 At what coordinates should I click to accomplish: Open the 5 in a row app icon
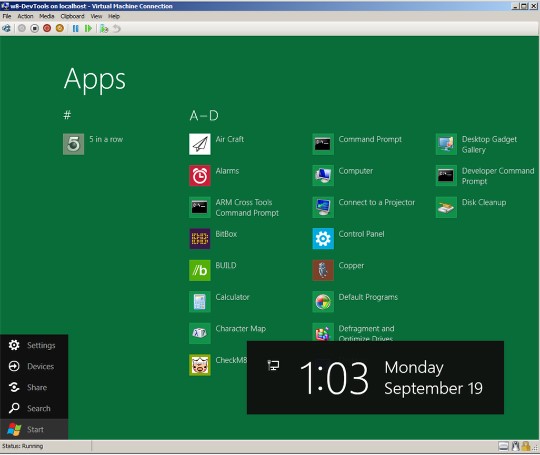click(x=73, y=144)
